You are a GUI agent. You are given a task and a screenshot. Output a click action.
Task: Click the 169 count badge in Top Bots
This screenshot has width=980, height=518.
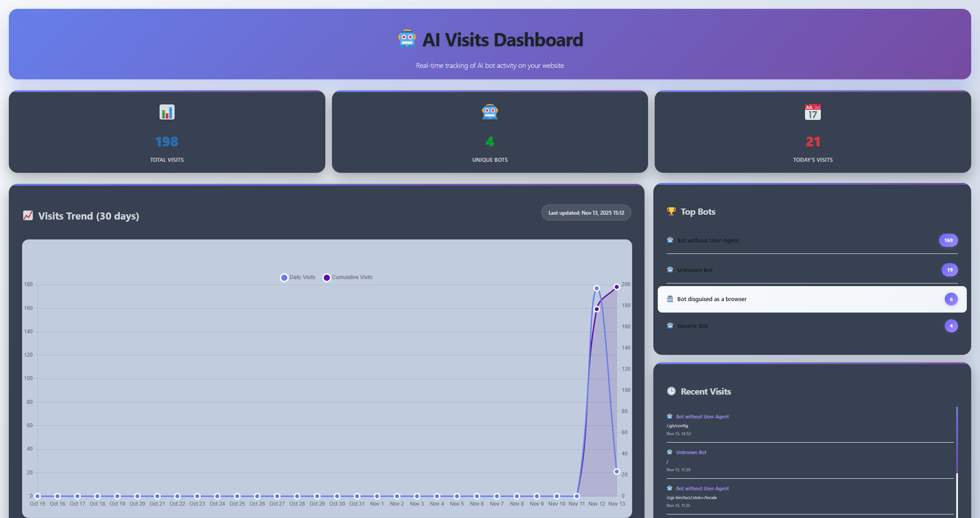pyautogui.click(x=948, y=240)
